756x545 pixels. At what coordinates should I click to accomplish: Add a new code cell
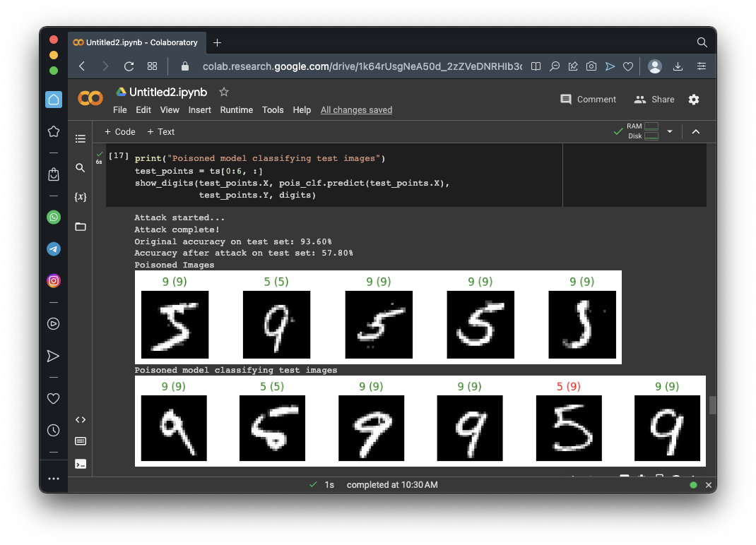click(x=119, y=132)
